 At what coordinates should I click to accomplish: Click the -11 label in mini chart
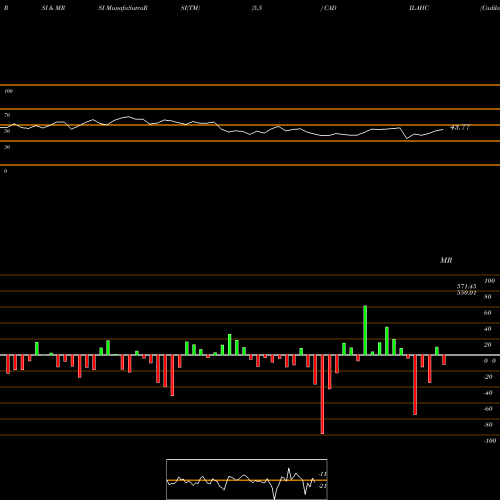click(322, 474)
